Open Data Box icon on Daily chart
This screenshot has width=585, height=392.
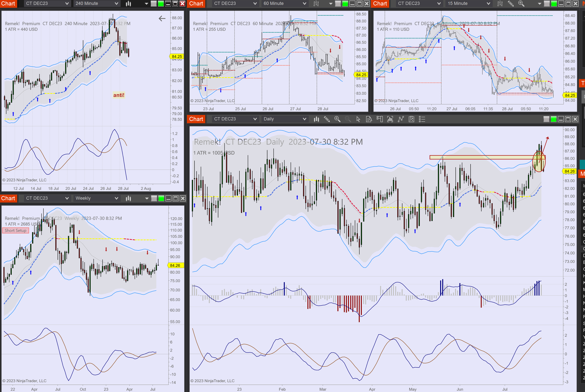[369, 119]
